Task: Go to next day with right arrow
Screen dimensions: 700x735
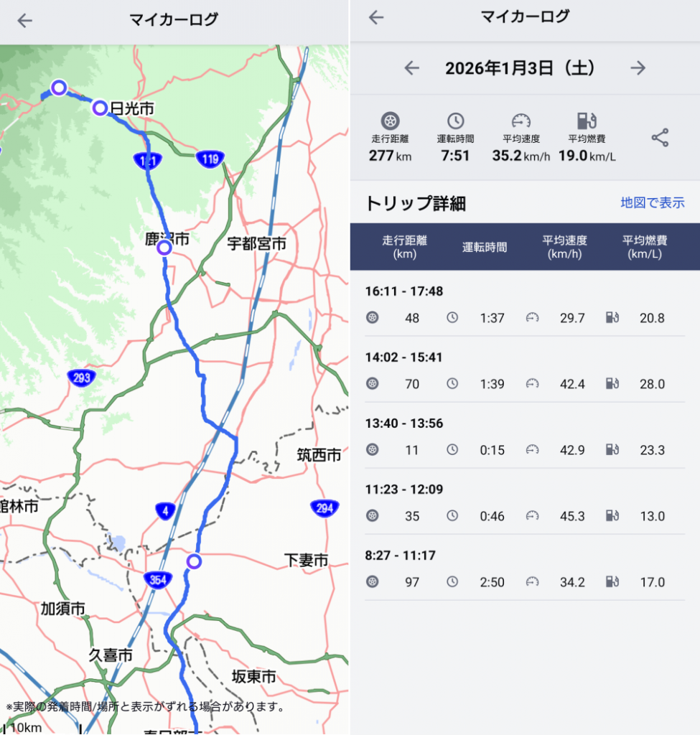Action: [638, 68]
